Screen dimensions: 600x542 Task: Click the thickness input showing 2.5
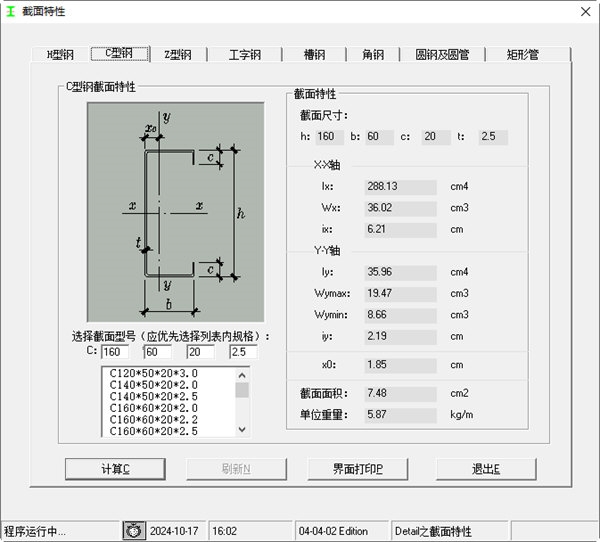pos(243,352)
